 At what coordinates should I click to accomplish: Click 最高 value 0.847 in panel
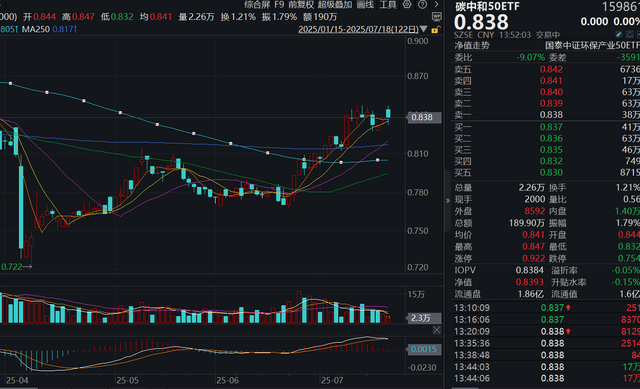click(x=533, y=247)
